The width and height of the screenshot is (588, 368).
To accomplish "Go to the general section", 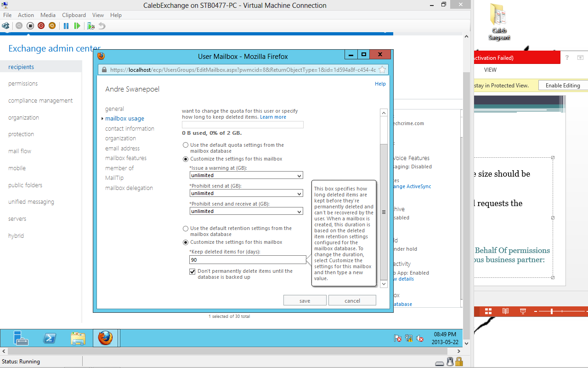I will pyautogui.click(x=115, y=109).
